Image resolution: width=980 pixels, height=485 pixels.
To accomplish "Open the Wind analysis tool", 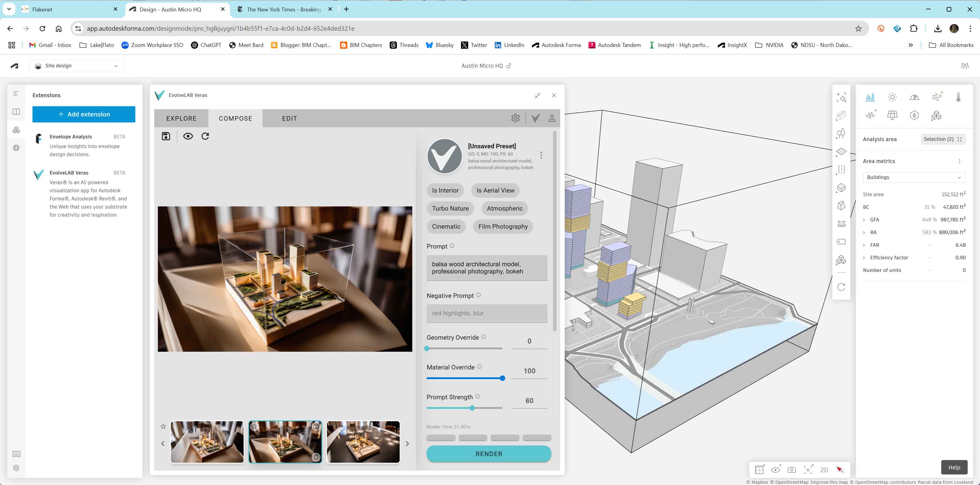I will [x=937, y=97].
